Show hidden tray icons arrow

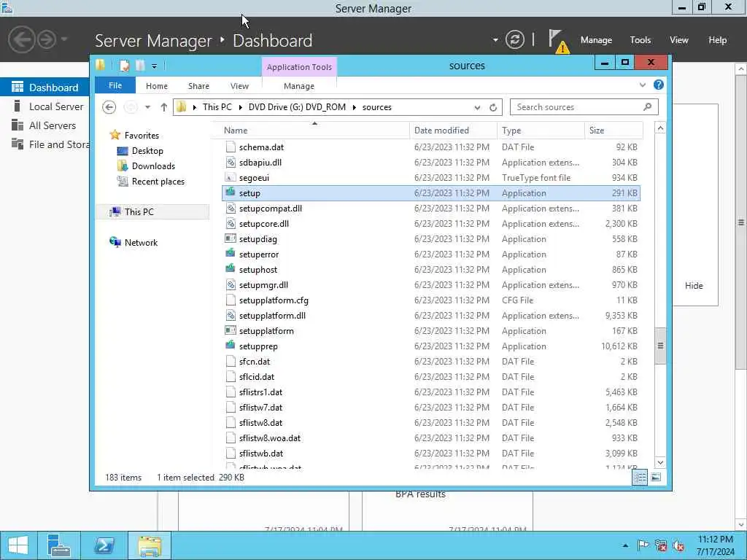pos(625,545)
